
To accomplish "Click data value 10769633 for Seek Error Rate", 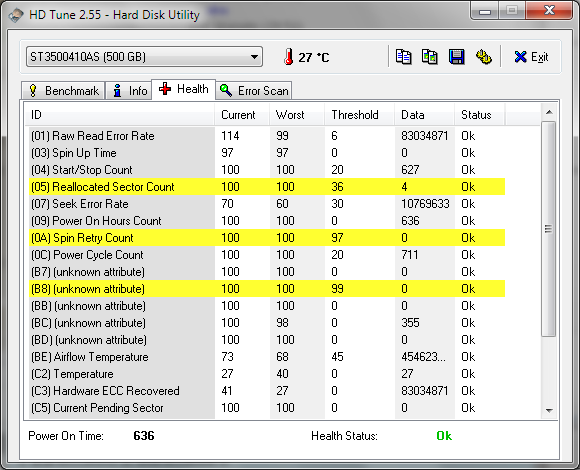I will point(425,204).
